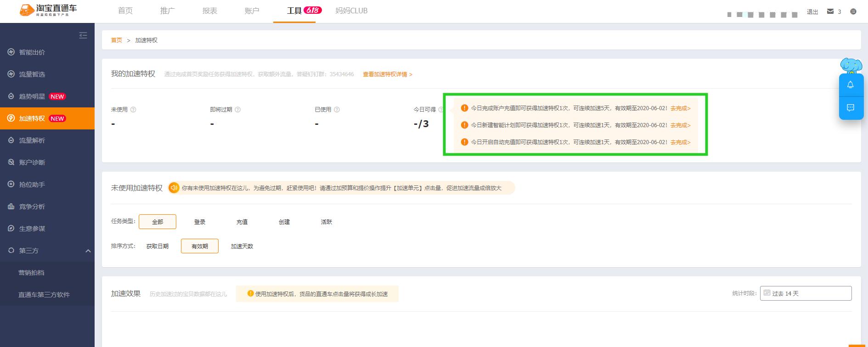The image size is (868, 347).
Task: Open the 工具 top navigation tab
Action: click(x=294, y=11)
